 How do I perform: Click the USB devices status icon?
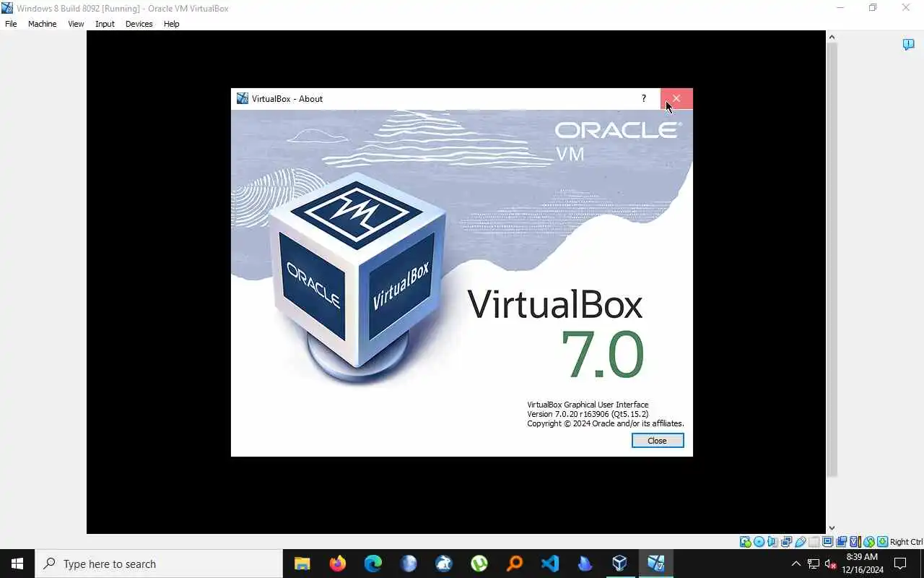tap(801, 542)
